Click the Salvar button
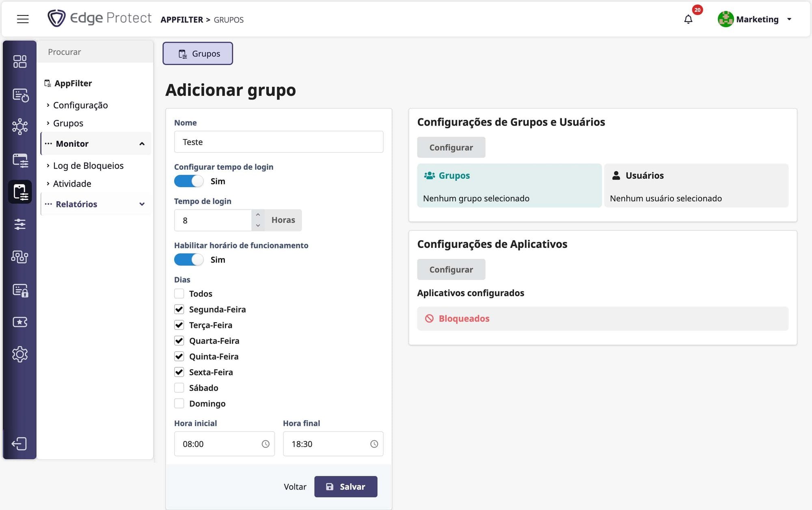Screen dimensions: 812x510 346,487
